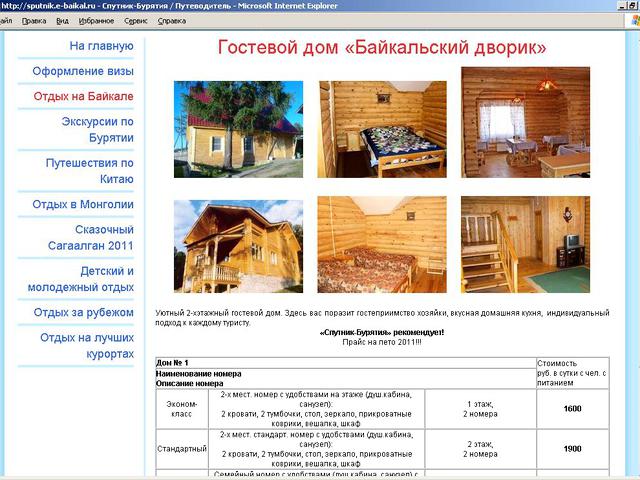Click the Наименование номера header text
The width and height of the screenshot is (640, 480).
(x=198, y=373)
